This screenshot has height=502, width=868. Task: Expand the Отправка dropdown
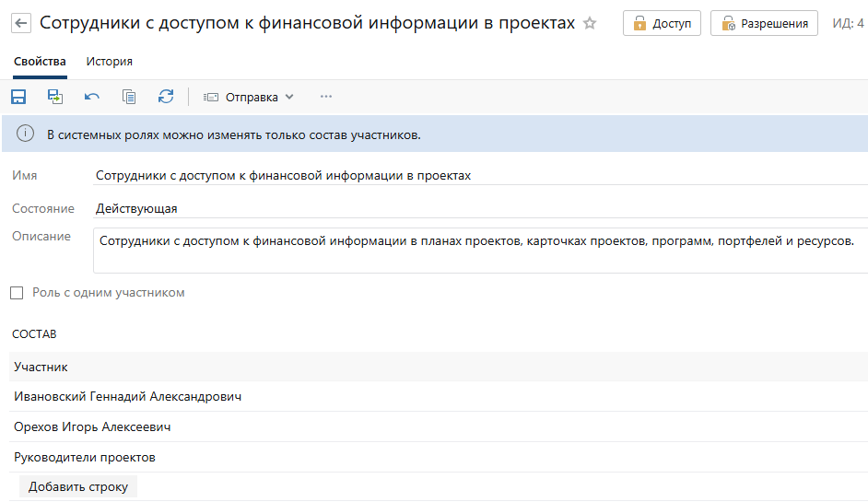point(249,97)
